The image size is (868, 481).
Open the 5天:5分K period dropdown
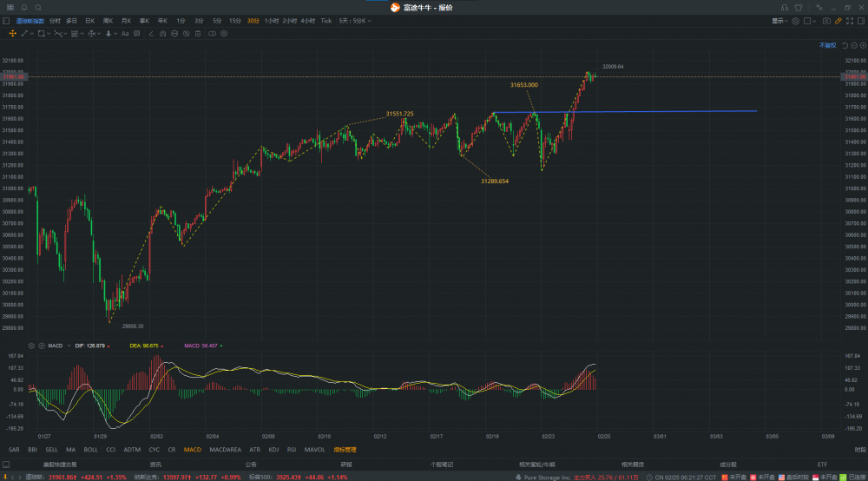(x=355, y=21)
